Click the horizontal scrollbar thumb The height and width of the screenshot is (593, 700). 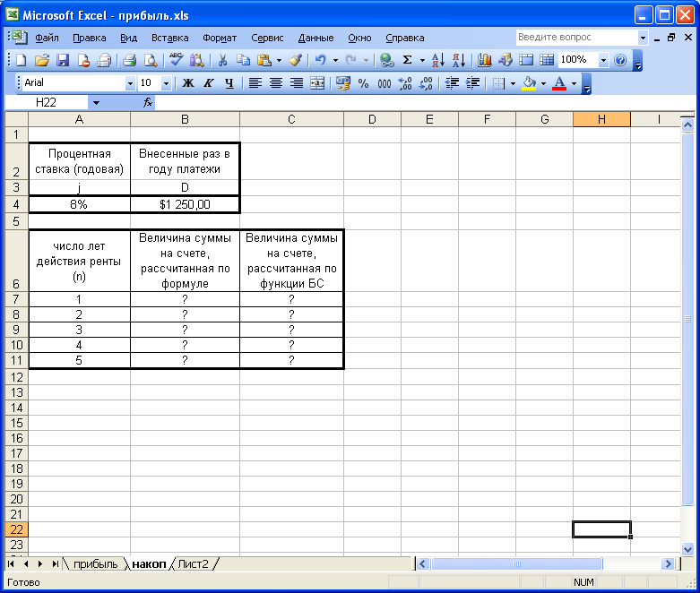click(x=516, y=564)
